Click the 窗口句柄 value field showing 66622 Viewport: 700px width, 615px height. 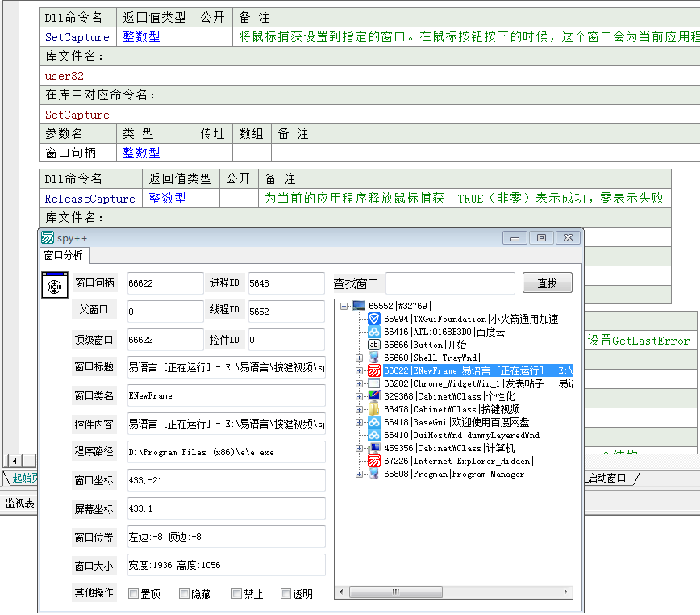point(165,283)
